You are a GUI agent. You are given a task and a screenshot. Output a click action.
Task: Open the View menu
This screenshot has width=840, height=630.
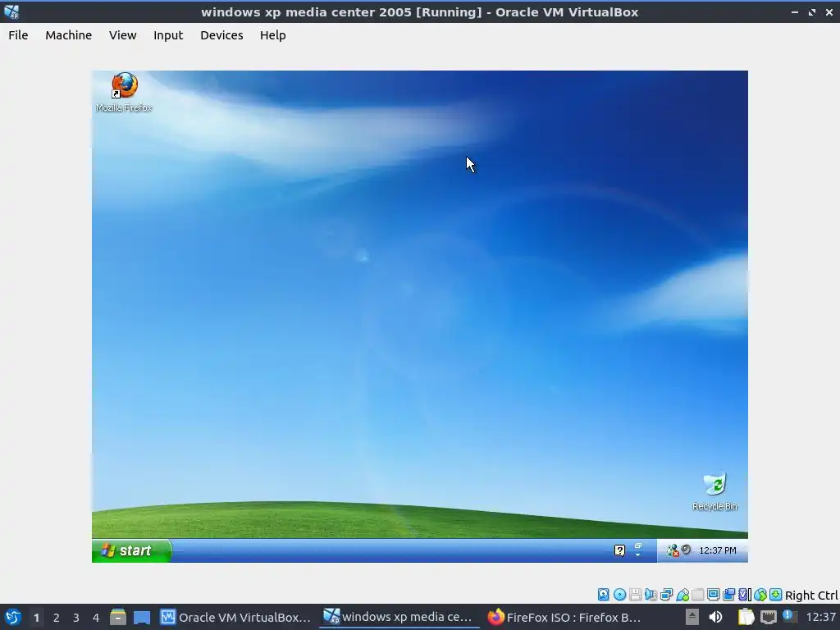tap(123, 35)
